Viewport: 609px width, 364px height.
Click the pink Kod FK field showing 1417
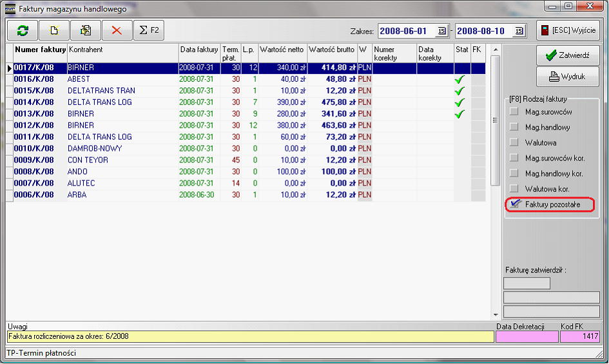[x=580, y=336]
